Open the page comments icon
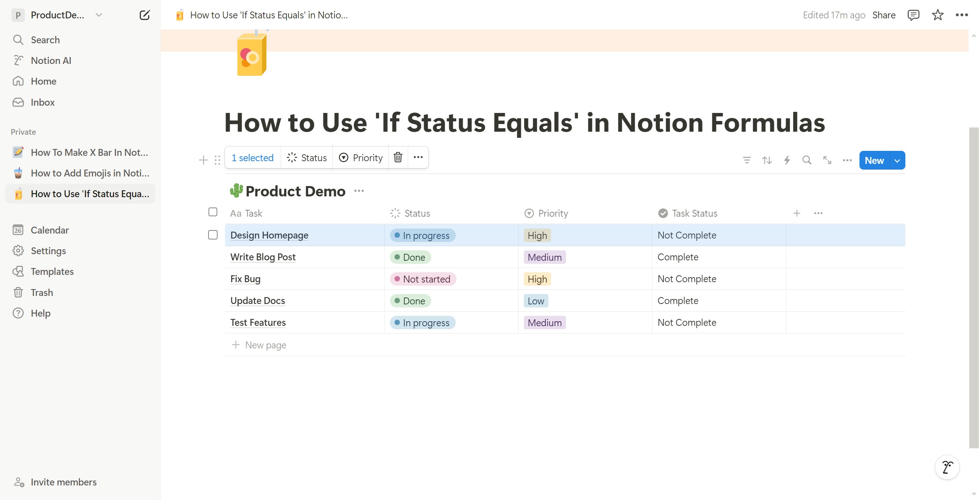Viewport: 980px width, 500px height. 913,15
